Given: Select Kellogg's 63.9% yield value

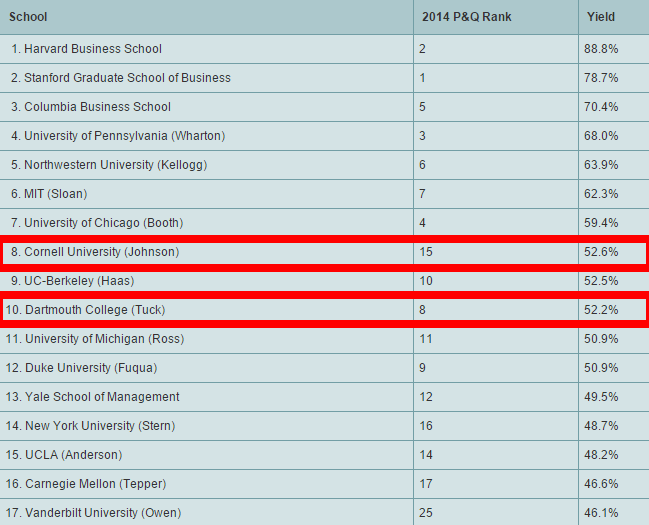Looking at the screenshot, I should pos(601,165).
